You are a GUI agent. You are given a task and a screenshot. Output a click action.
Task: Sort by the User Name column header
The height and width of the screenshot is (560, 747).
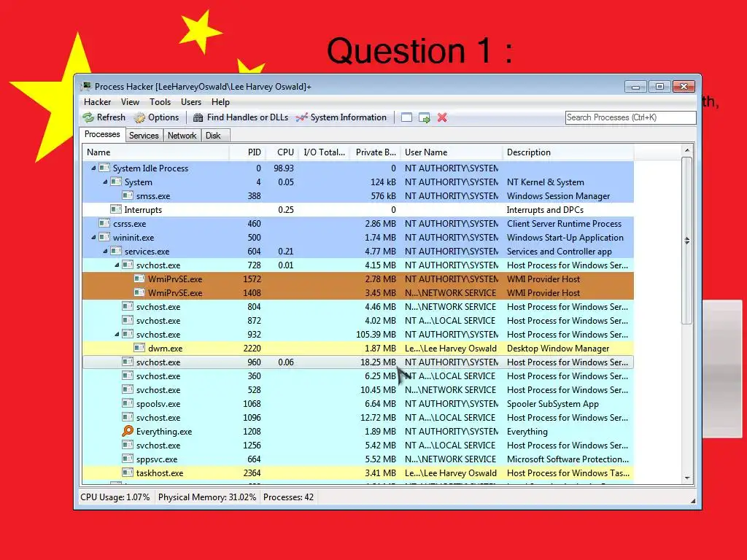click(x=452, y=152)
